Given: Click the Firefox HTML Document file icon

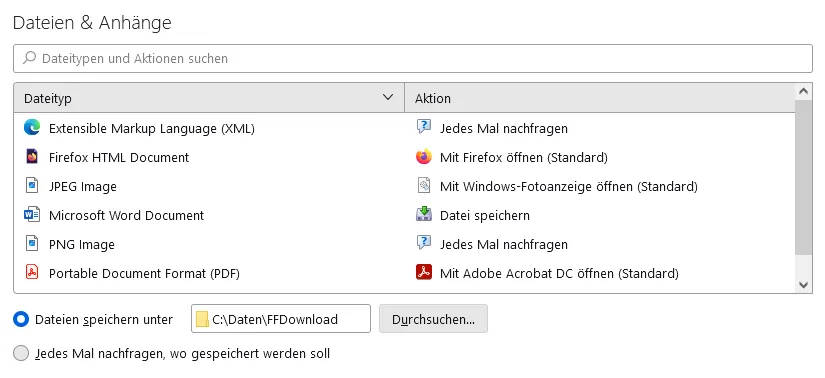Looking at the screenshot, I should pos(32,157).
